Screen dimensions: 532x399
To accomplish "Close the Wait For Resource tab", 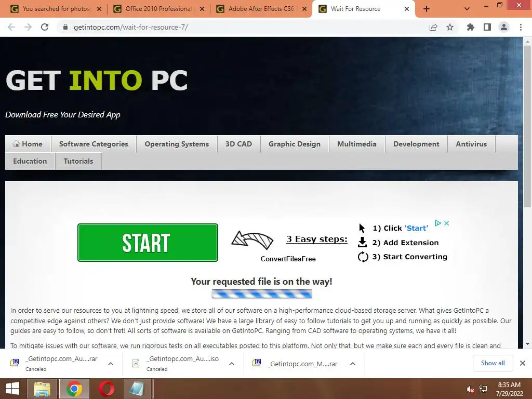I will (407, 9).
